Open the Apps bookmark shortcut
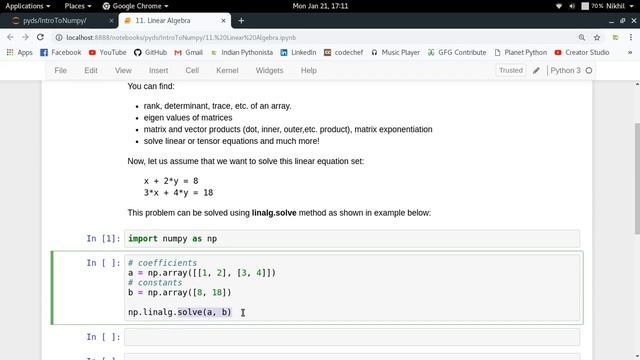640x360 pixels. [x=19, y=52]
